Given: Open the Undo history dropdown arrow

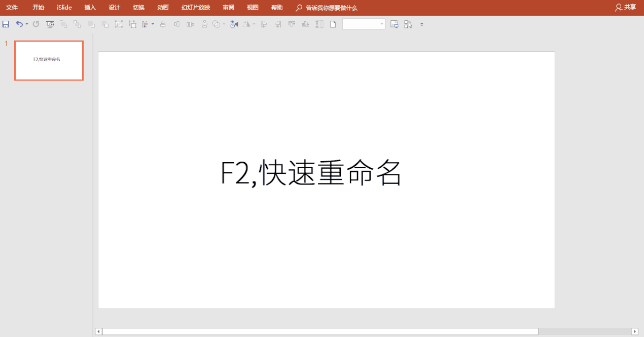Looking at the screenshot, I should pos(26,24).
